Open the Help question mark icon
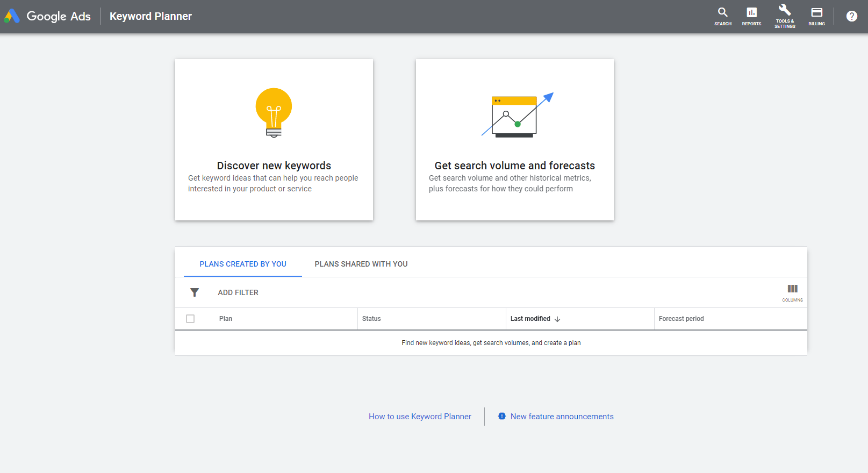The height and width of the screenshot is (473, 868). pyautogui.click(x=852, y=16)
